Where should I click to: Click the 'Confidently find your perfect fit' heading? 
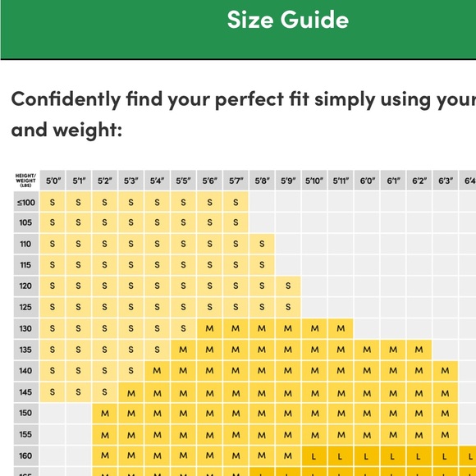click(x=244, y=114)
